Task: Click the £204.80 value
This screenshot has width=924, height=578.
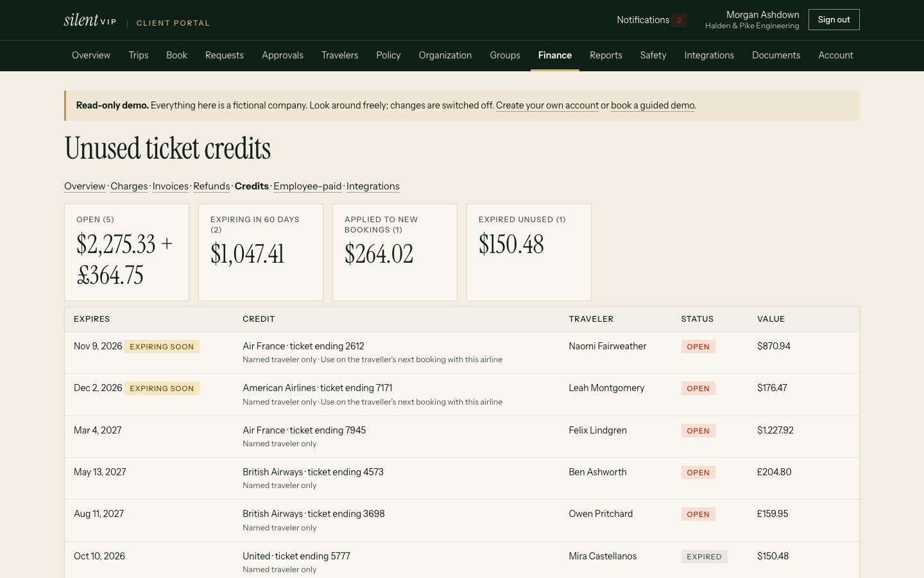Action: click(x=774, y=472)
